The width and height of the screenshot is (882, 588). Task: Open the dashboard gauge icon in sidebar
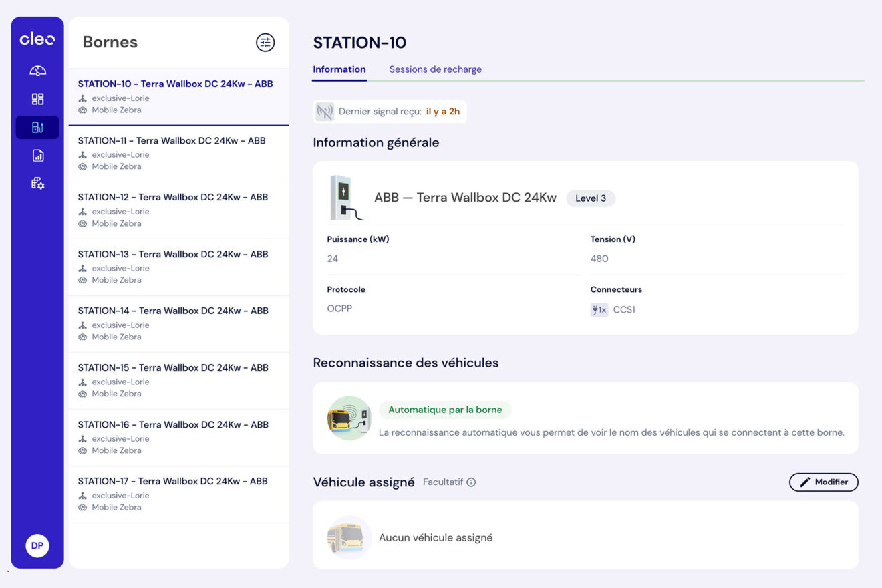click(37, 71)
